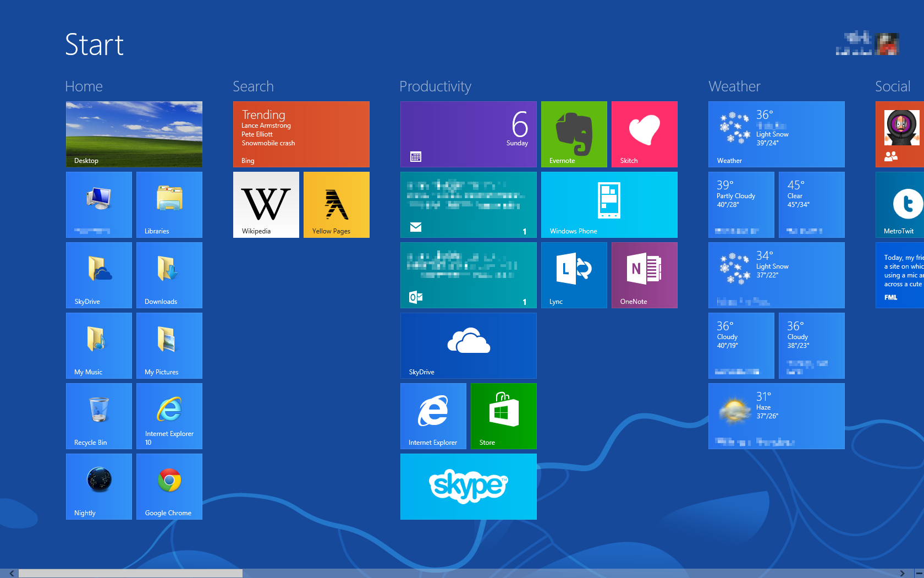The image size is (924, 578).
Task: Launch Skitch
Action: tap(645, 134)
